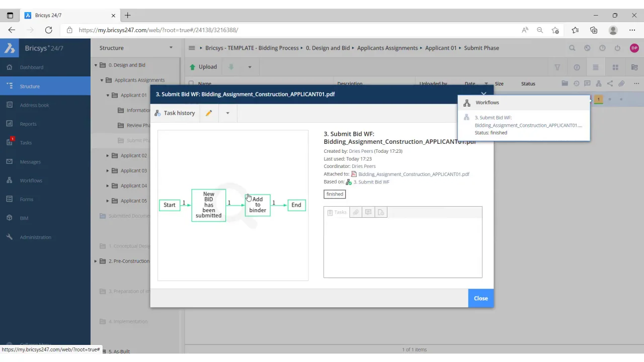Click the 'finished' status badge
The image size is (644, 362).
pos(335,194)
